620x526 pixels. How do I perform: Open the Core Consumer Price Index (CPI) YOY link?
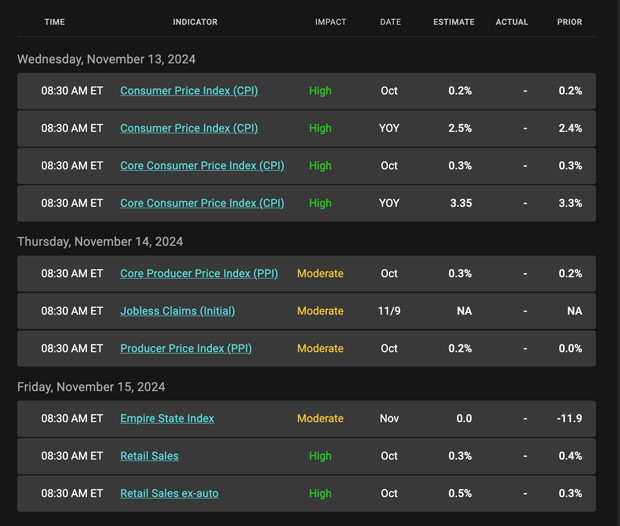point(202,203)
